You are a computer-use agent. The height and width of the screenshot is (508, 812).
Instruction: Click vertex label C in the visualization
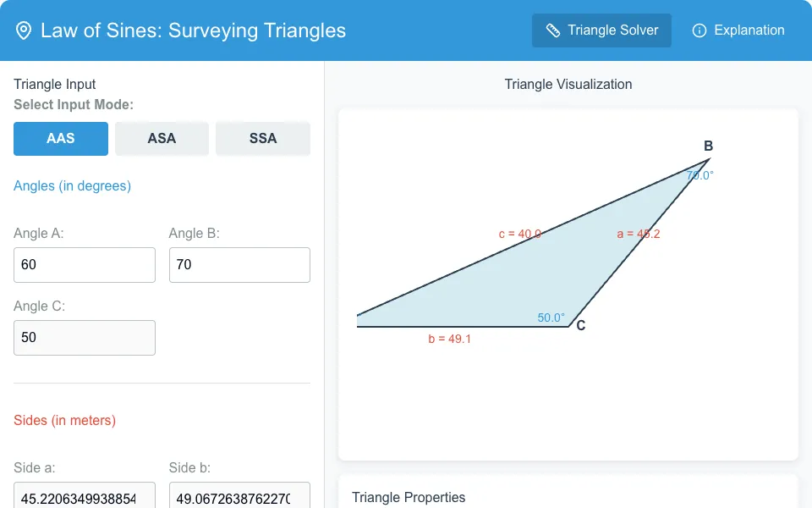pos(580,325)
